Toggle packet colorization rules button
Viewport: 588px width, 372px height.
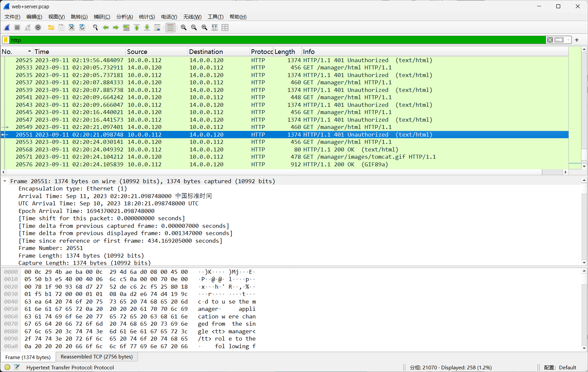tap(170, 27)
